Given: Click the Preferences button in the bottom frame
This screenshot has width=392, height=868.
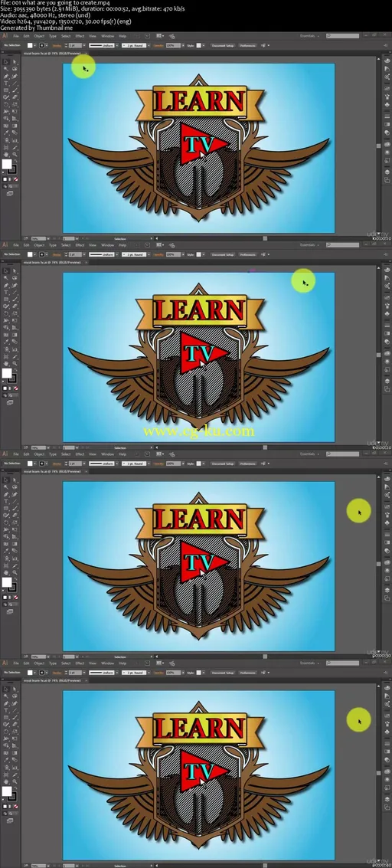Looking at the screenshot, I should pyautogui.click(x=248, y=673).
